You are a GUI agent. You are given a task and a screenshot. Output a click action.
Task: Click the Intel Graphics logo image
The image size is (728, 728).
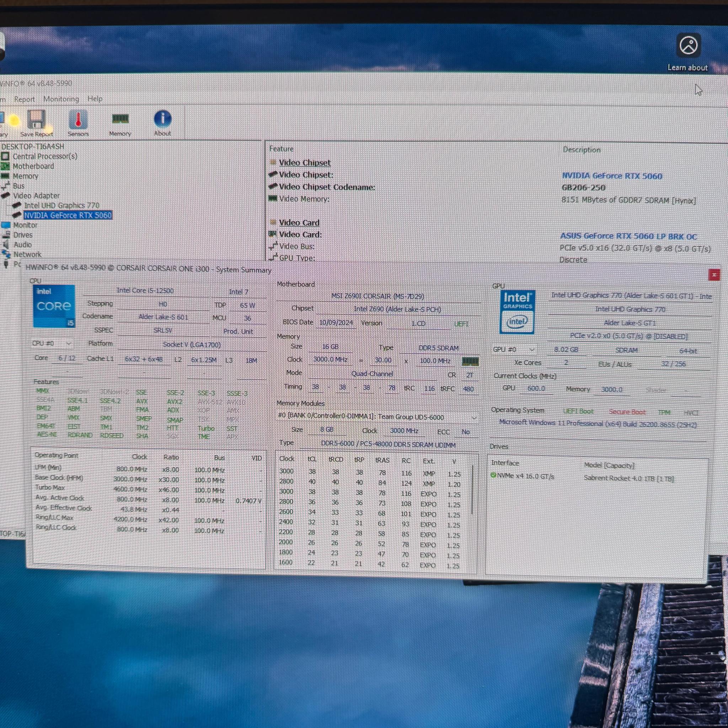point(517,312)
